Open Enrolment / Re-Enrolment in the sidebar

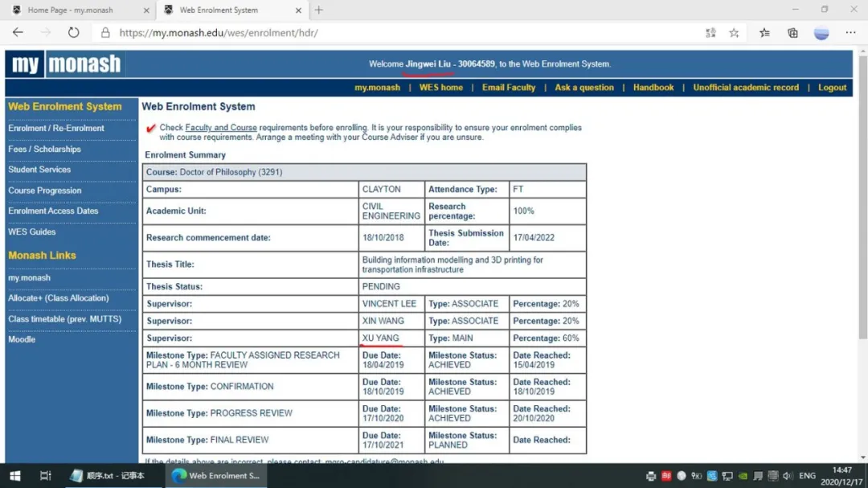tap(56, 128)
